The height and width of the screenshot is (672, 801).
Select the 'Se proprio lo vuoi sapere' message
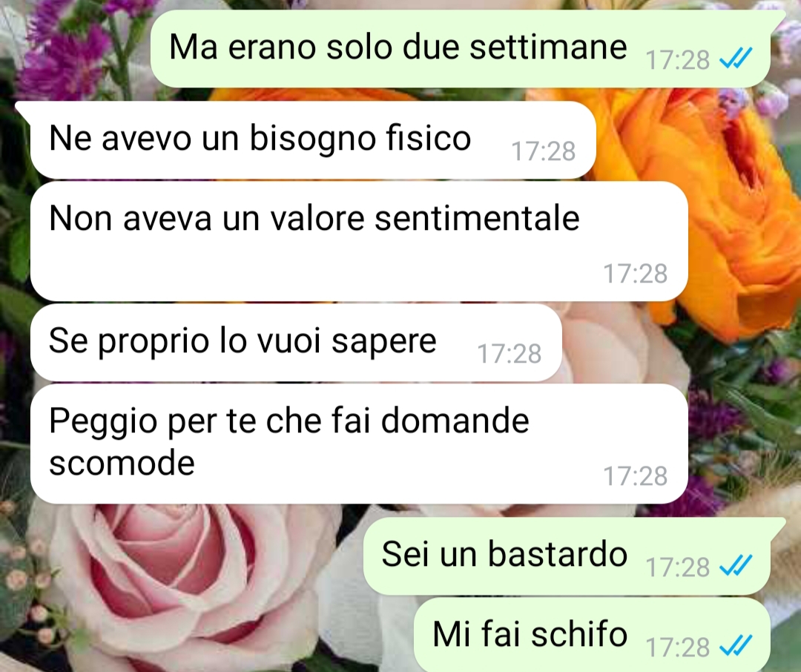pyautogui.click(x=296, y=343)
